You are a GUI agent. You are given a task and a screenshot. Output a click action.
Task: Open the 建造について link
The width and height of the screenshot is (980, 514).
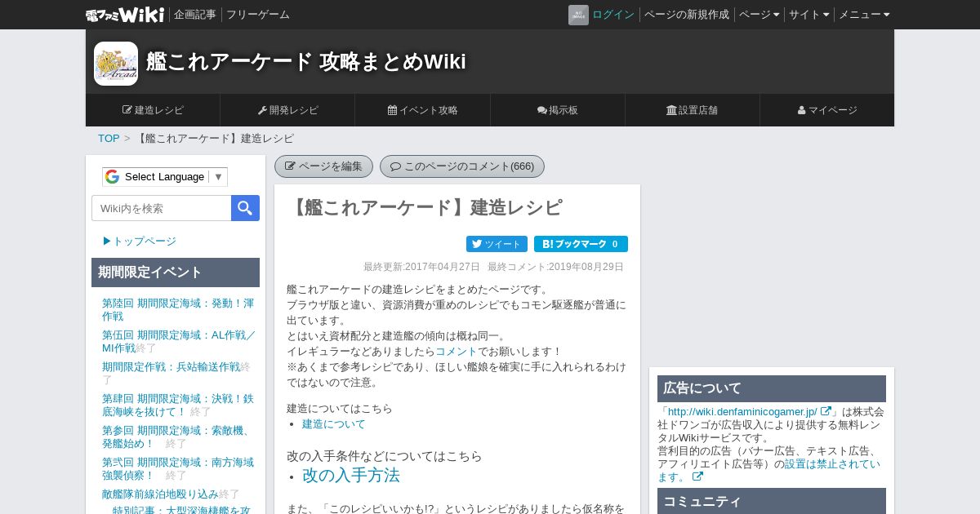click(x=334, y=424)
